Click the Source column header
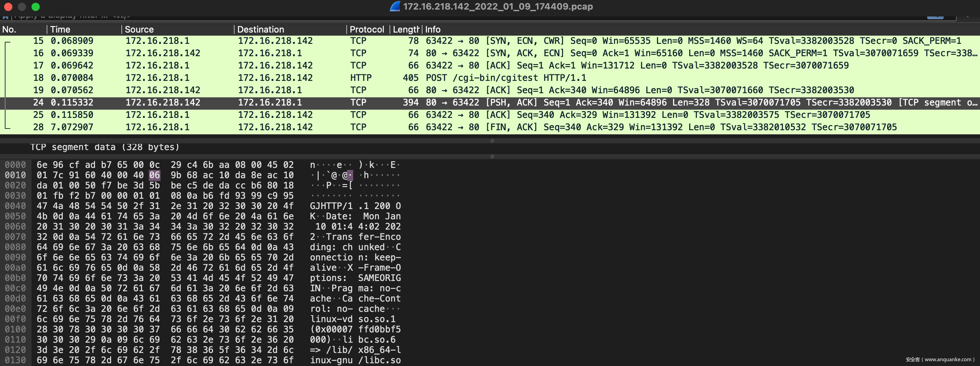This screenshot has width=980, height=366. point(177,29)
